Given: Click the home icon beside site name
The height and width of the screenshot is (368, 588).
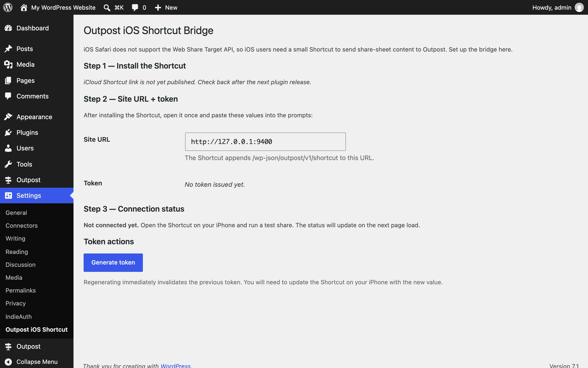Looking at the screenshot, I should pos(24,7).
